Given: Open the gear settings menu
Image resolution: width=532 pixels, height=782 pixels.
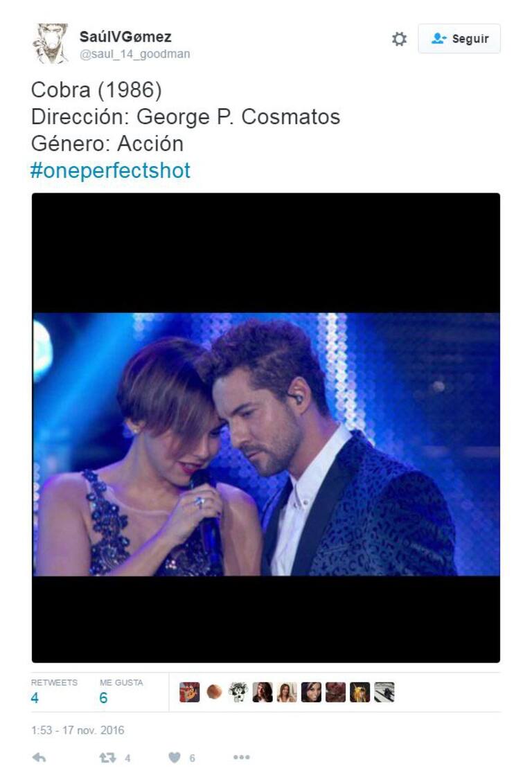Looking at the screenshot, I should coord(399,39).
